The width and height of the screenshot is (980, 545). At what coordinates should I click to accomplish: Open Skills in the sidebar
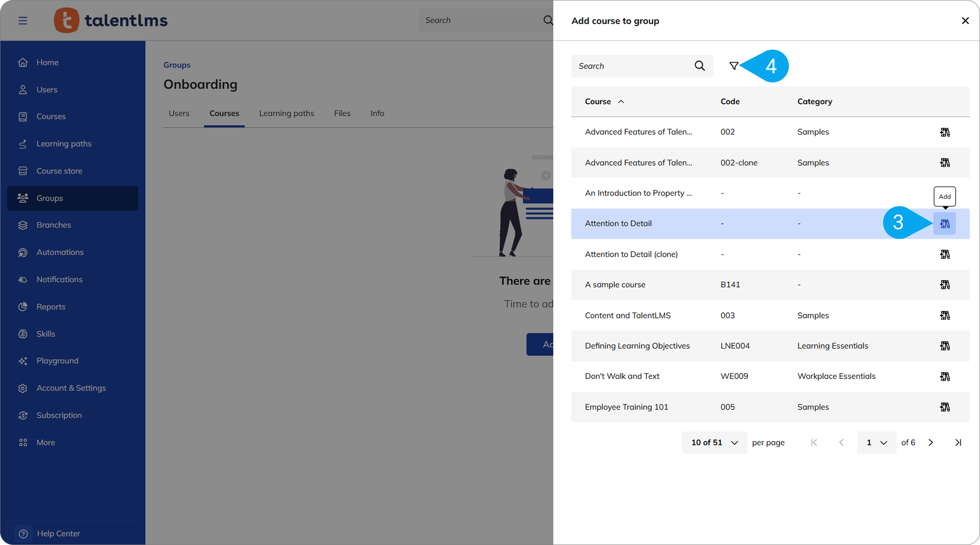pyautogui.click(x=72, y=334)
